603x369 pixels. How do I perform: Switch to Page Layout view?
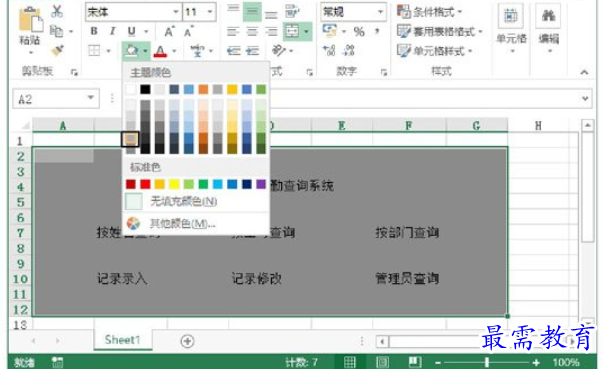click(x=382, y=362)
